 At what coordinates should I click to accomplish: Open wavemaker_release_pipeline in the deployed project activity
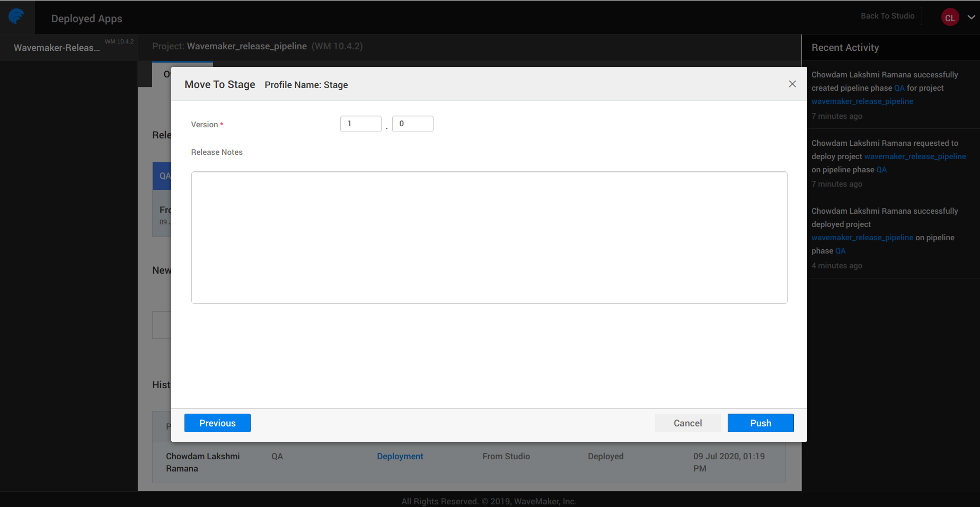862,237
